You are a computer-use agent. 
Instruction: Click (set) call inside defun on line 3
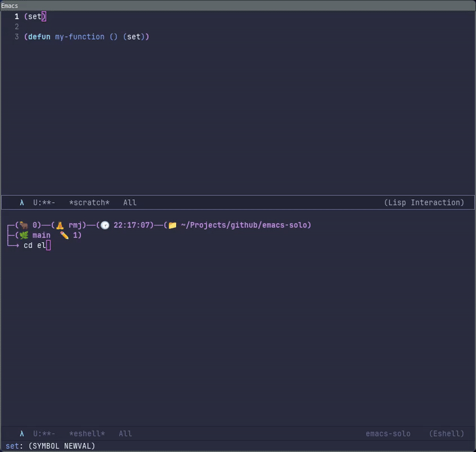click(134, 37)
